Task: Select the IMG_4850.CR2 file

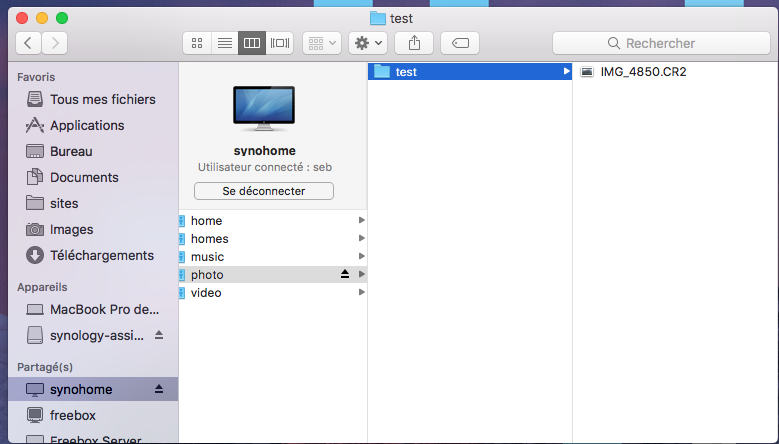Action: [x=643, y=72]
